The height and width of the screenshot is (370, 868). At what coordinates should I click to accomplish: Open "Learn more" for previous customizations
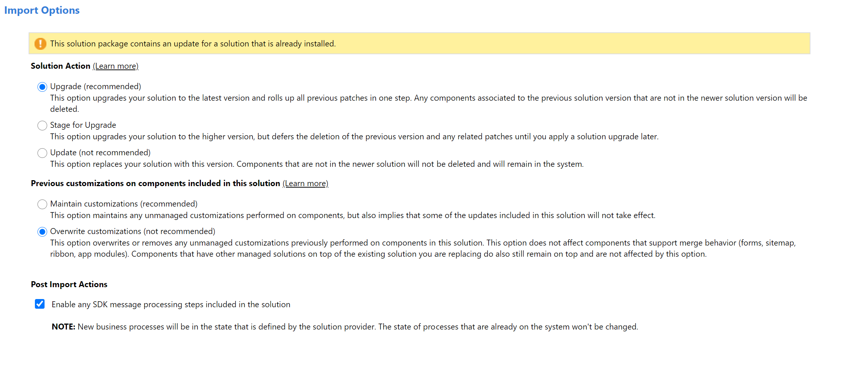(x=306, y=183)
